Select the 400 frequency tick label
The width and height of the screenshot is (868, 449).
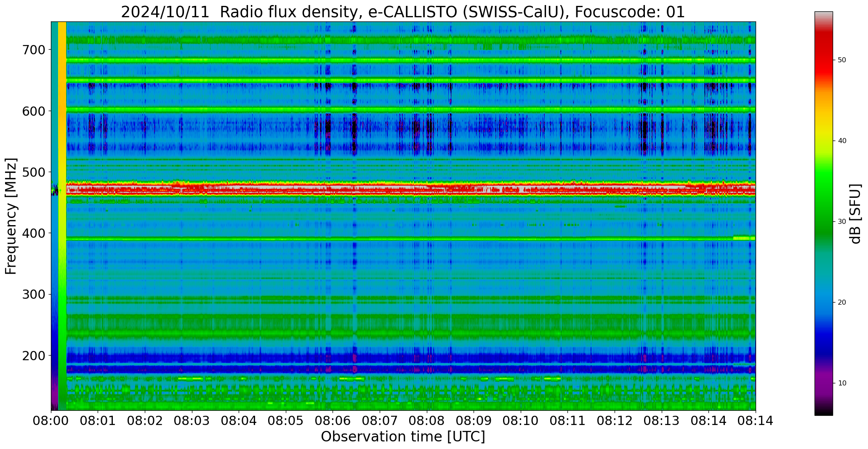33,233
